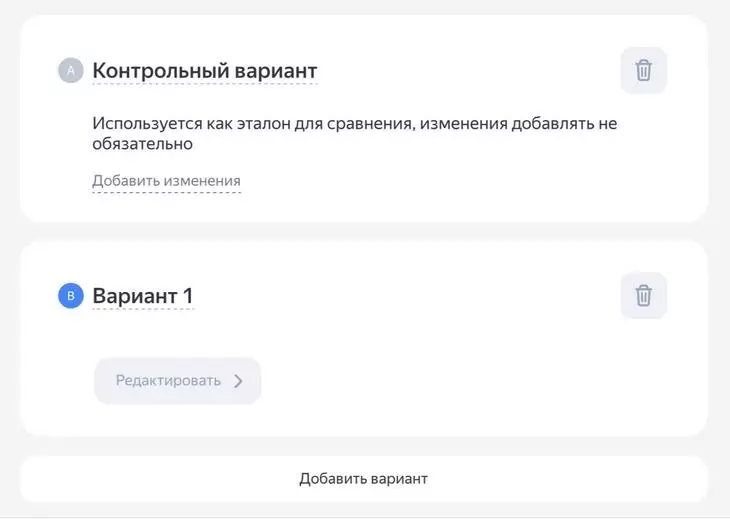Delete the Контрольный вариант with its trash icon

point(643,70)
